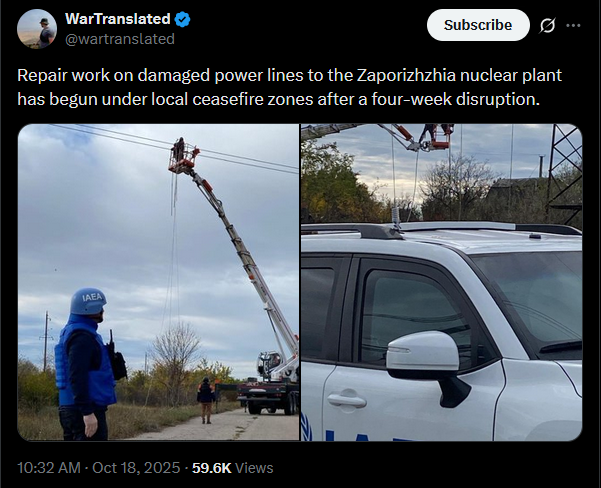Click the lattice pylon in right photo

tap(565, 173)
